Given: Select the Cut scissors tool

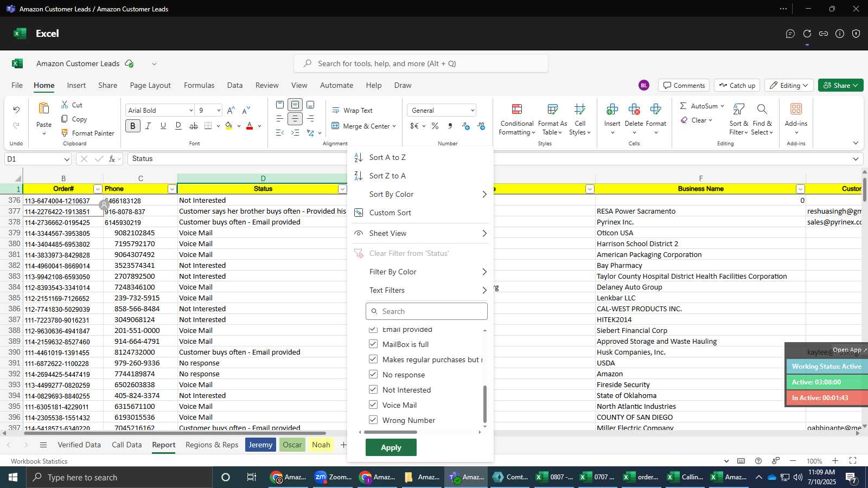Looking at the screenshot, I should pyautogui.click(x=65, y=105).
